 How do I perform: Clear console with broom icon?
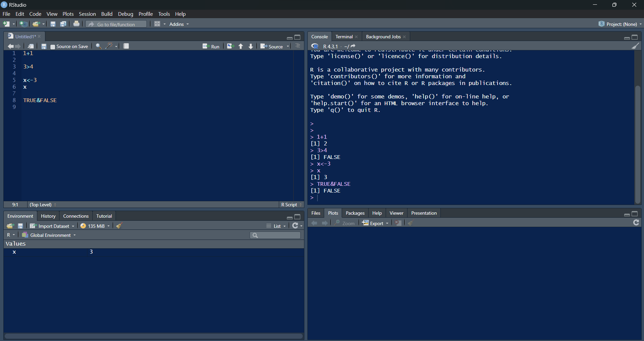coord(635,46)
